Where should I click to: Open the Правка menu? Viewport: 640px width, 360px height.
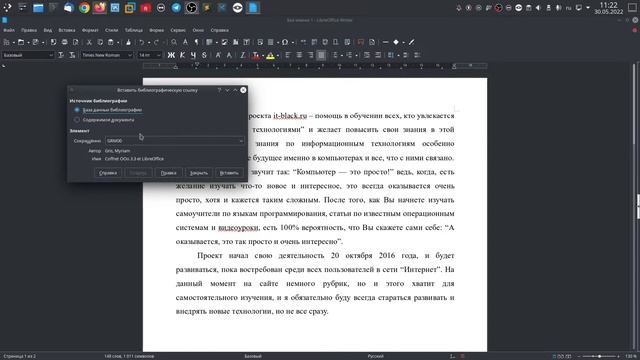point(29,30)
